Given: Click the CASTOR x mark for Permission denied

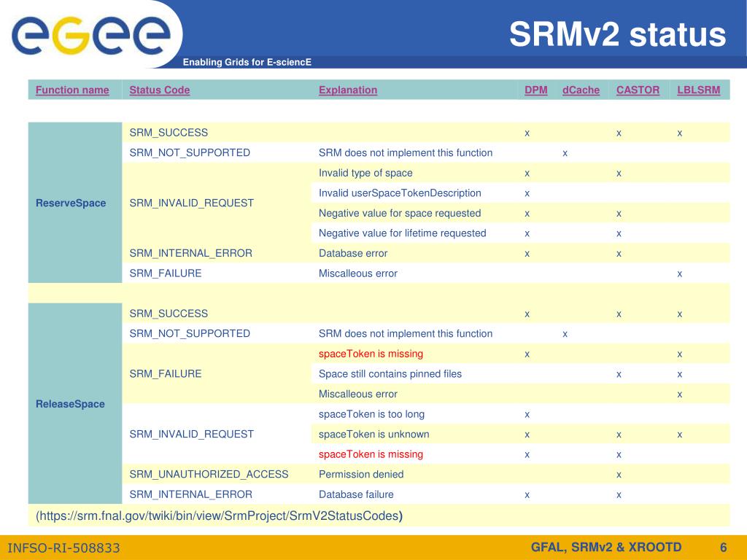Looking at the screenshot, I should tap(619, 475).
